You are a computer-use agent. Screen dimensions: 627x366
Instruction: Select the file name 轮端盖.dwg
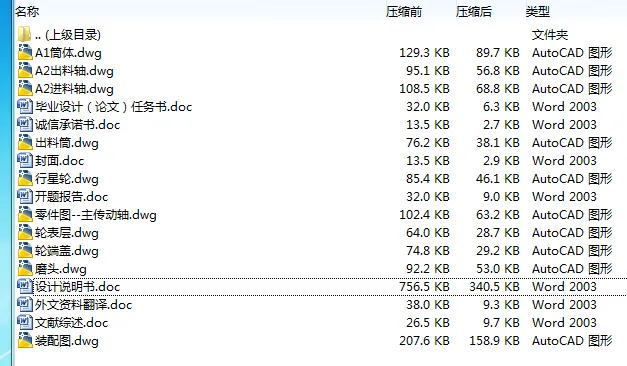(67, 251)
